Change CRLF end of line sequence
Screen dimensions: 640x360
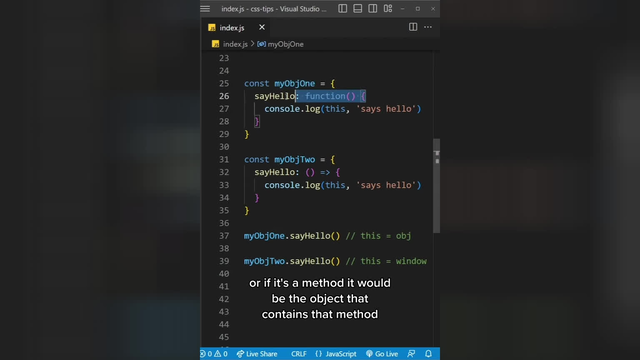[x=299, y=354]
